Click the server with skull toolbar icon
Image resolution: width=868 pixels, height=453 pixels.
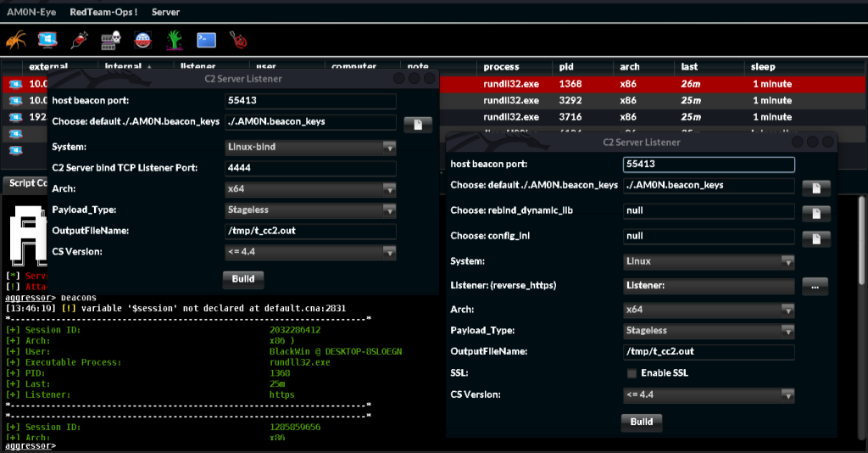111,39
